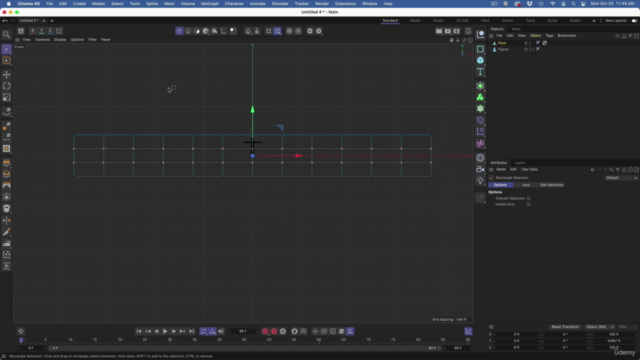Click the Text spline T icon

coord(480,72)
